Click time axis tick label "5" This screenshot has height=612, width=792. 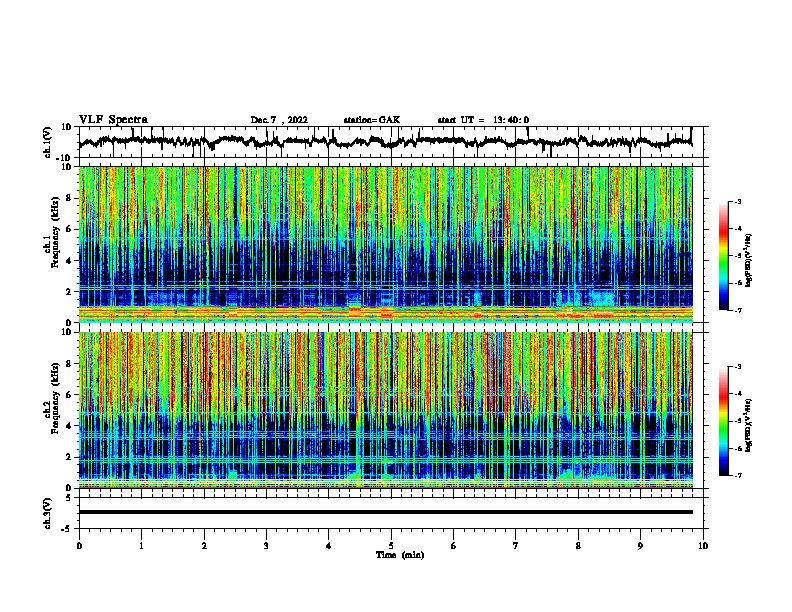391,546
